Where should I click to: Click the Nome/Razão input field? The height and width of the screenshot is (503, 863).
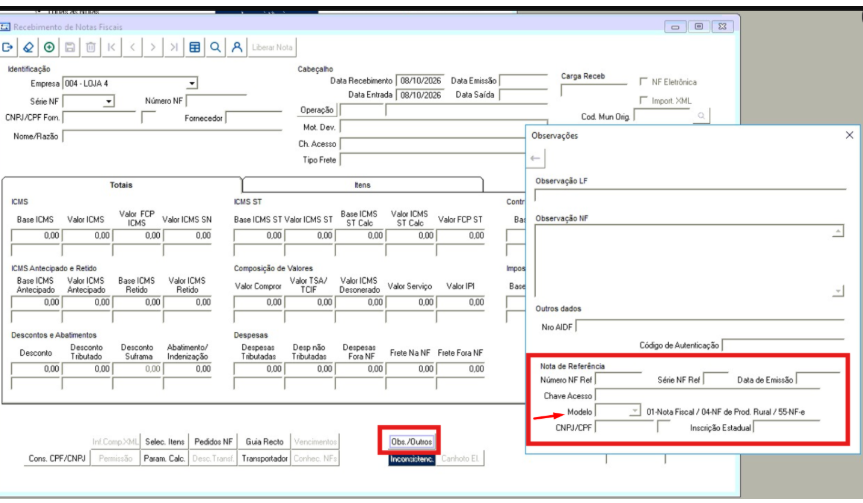coord(172,136)
